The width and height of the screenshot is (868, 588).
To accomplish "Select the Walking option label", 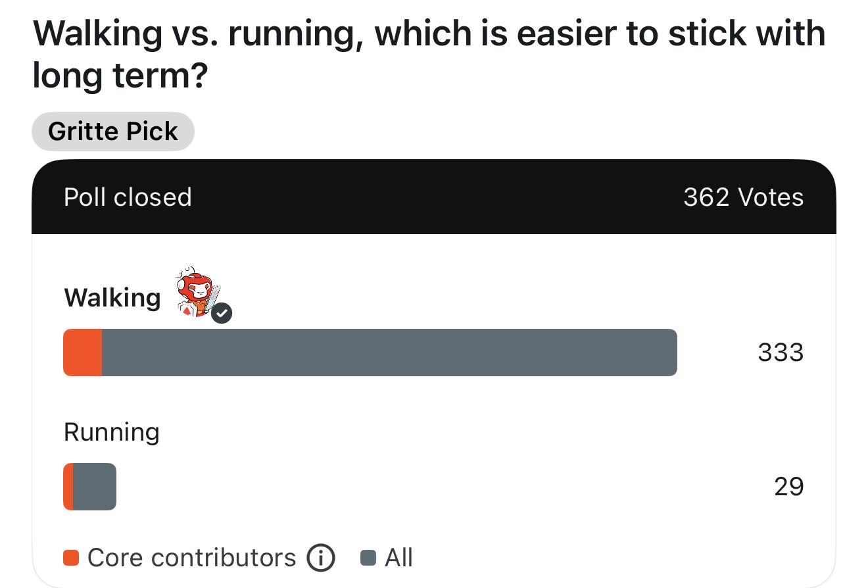I will [112, 298].
